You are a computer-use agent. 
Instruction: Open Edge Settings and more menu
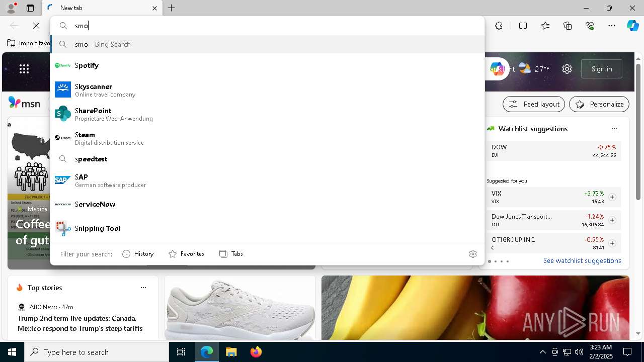[x=612, y=26]
